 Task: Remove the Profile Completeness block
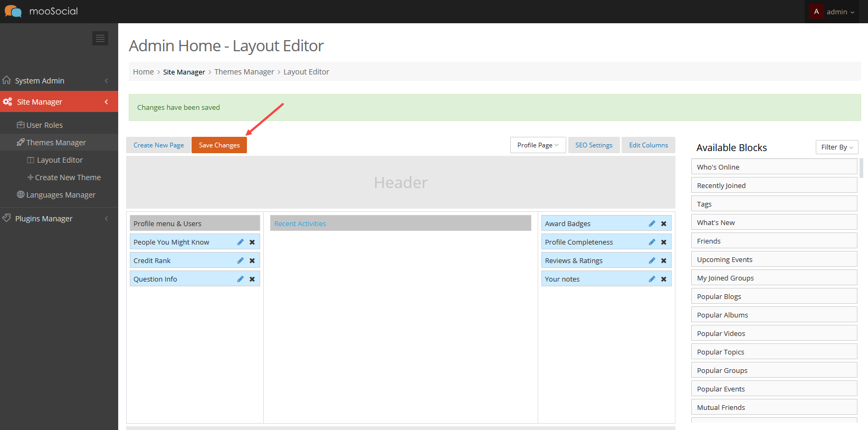(664, 242)
